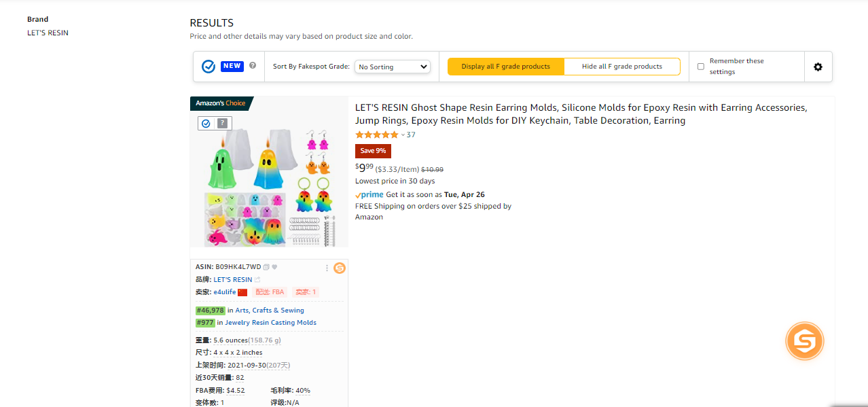Copy the ASIN with the copy icon
The height and width of the screenshot is (407, 868).
(x=266, y=267)
